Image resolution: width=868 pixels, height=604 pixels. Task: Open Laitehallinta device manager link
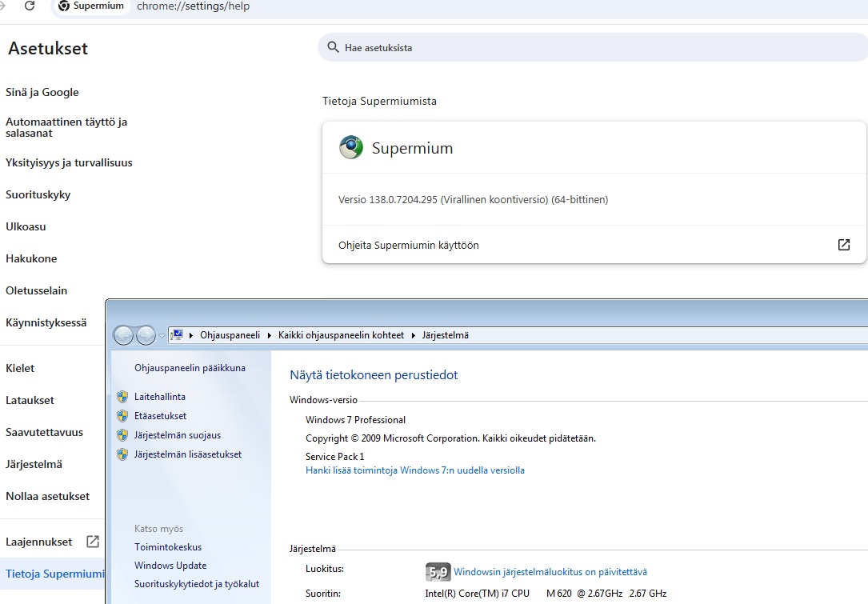point(160,397)
